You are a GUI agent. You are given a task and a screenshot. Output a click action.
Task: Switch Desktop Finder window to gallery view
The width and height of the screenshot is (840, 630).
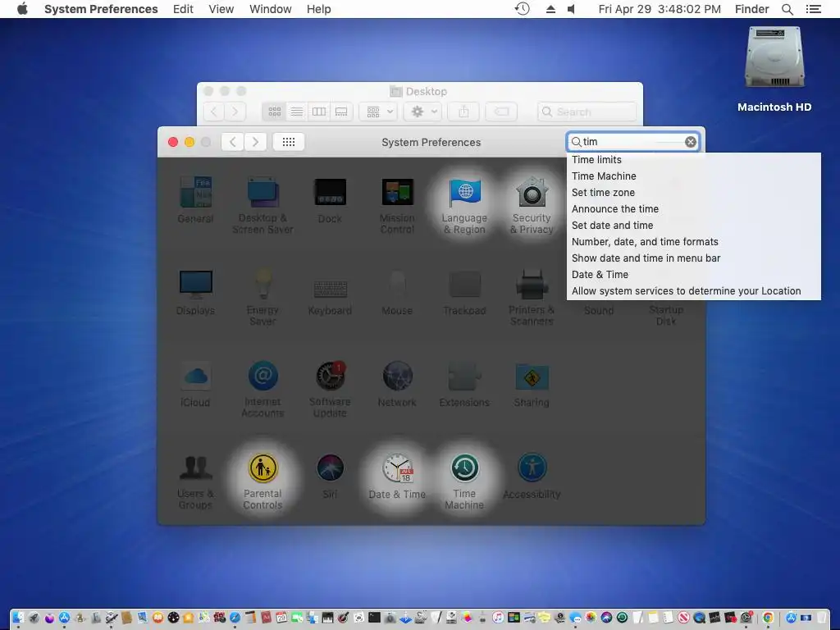[341, 112]
